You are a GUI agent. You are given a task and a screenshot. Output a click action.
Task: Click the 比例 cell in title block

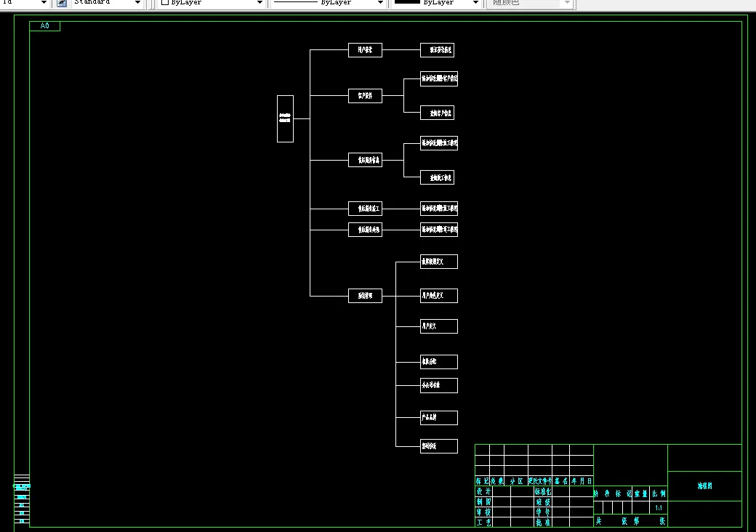coord(659,493)
